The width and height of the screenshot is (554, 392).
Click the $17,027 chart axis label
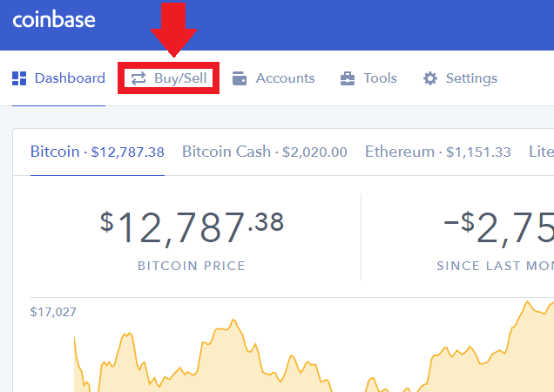point(53,312)
